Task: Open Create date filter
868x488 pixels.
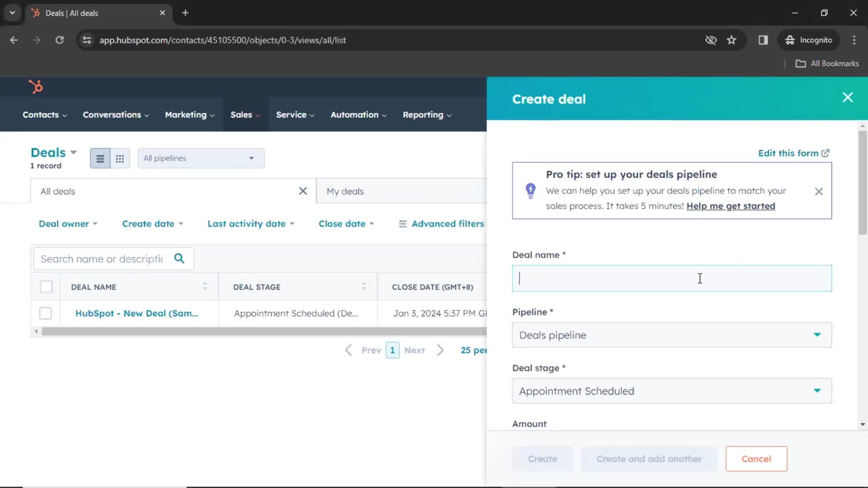Action: tap(153, 224)
